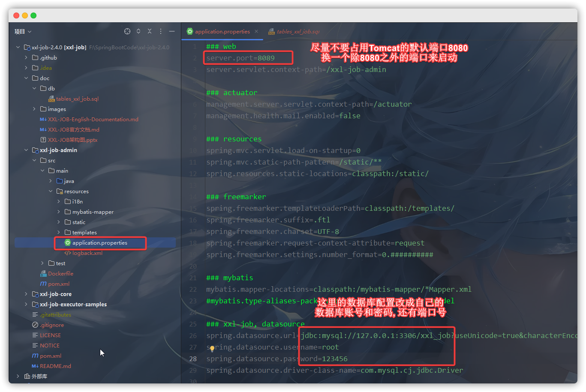This screenshot has height=392, width=586.
Task: Open the project view dropdown labeled 项目
Action: [23, 31]
